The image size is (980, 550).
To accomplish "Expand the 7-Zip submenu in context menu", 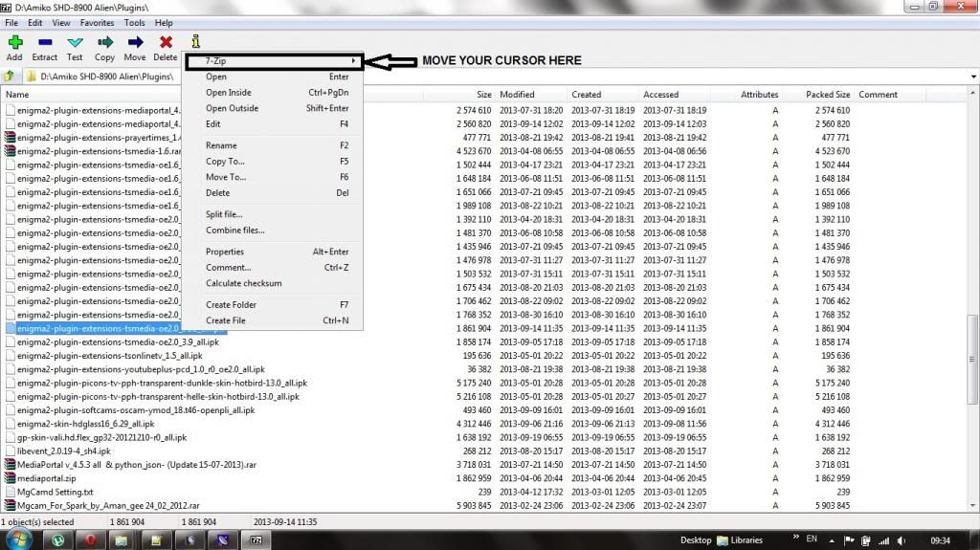I will pyautogui.click(x=274, y=61).
